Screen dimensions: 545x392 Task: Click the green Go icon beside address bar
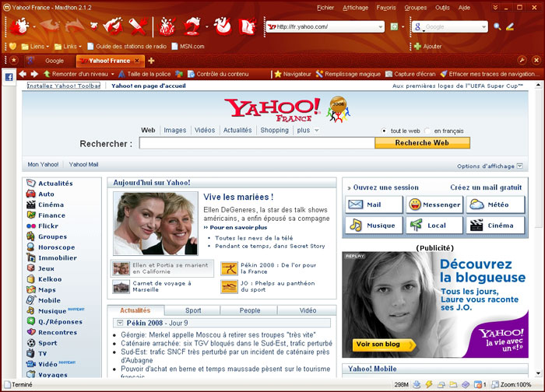coord(394,26)
